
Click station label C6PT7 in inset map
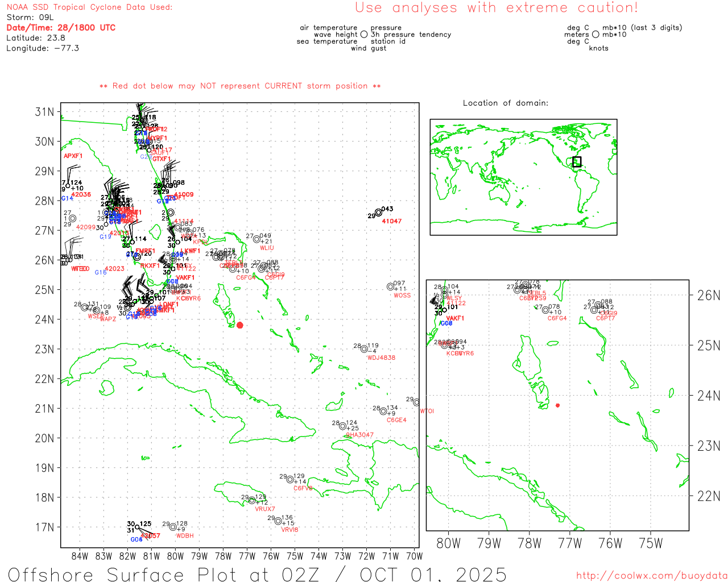[x=606, y=318]
